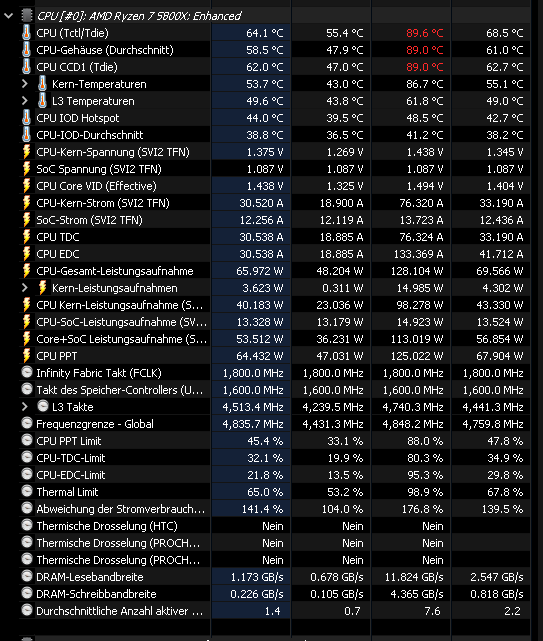Click the 4,848.2 MHz maximum frequency value

413,424
